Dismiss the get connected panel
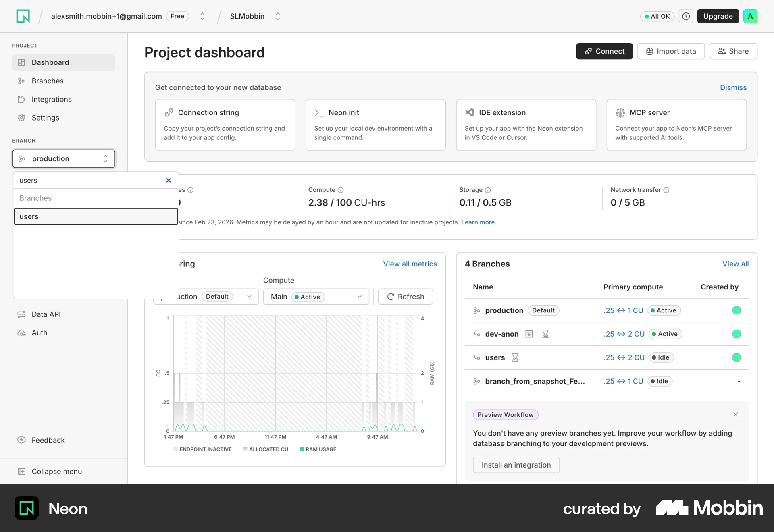The image size is (774, 532). click(733, 87)
